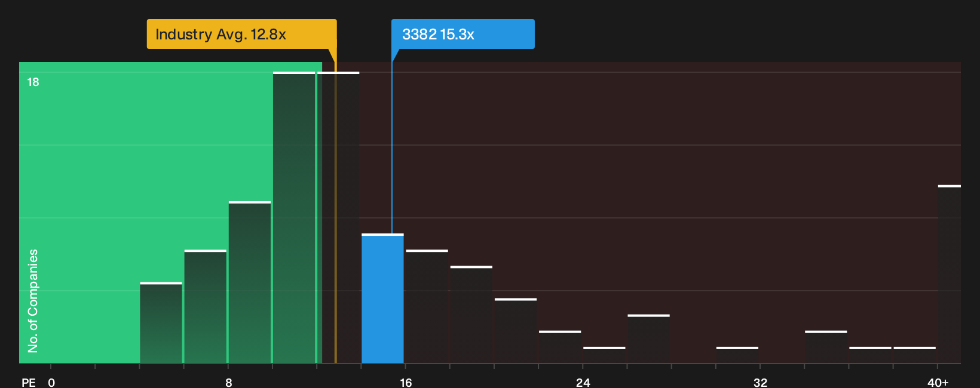Click the tall bar for PE 12 to 14
This screenshot has width=980, height=388.
tap(338, 217)
